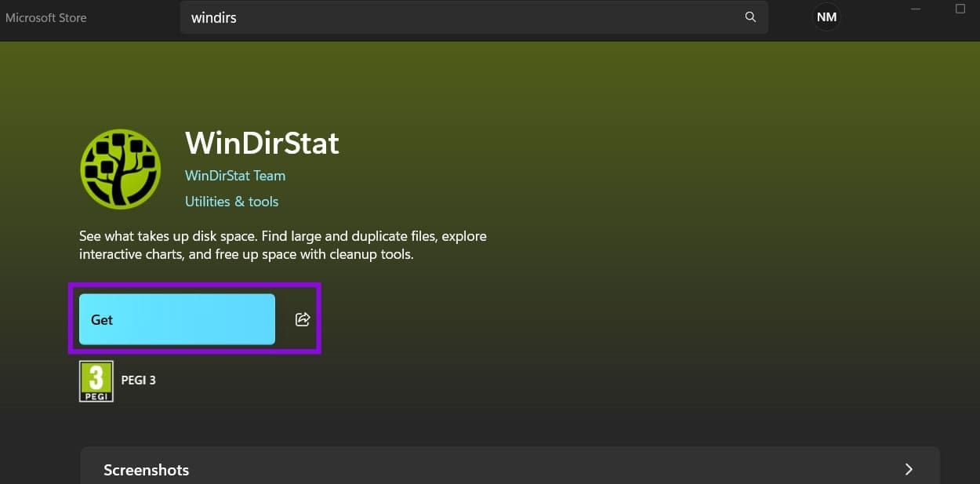Click the Microsoft Store title text
The image size is (980, 484).
point(46,17)
